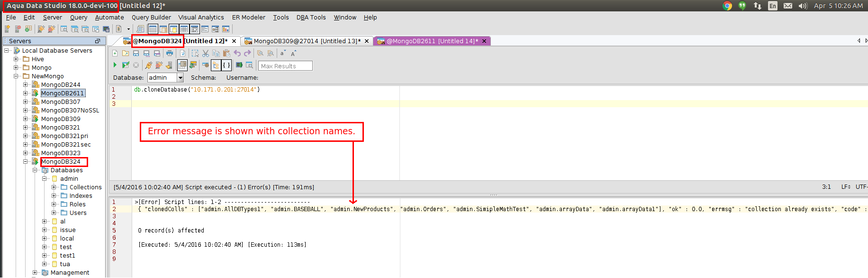Click the En keyboard language indicator
The height and width of the screenshot is (278, 868).
(x=773, y=6)
